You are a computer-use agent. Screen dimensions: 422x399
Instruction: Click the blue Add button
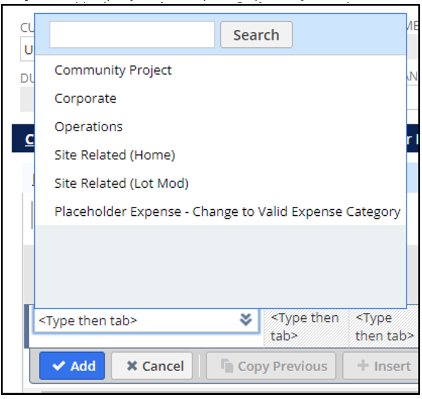click(x=72, y=366)
